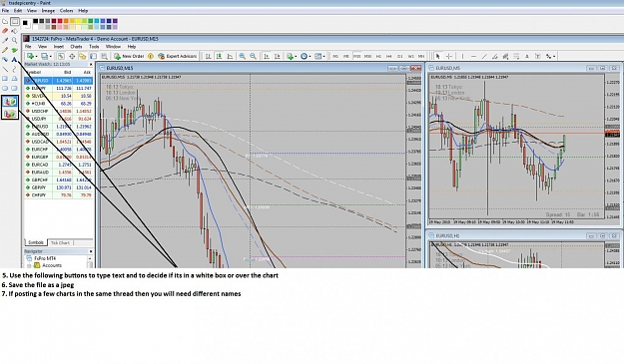Click the Zoom Out chart icon
The width and height of the screenshot is (624, 364).
(253, 57)
